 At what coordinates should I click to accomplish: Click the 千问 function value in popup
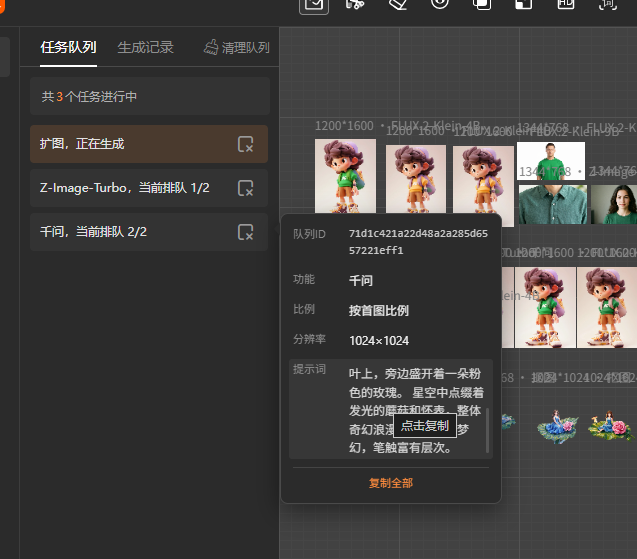tap(361, 280)
